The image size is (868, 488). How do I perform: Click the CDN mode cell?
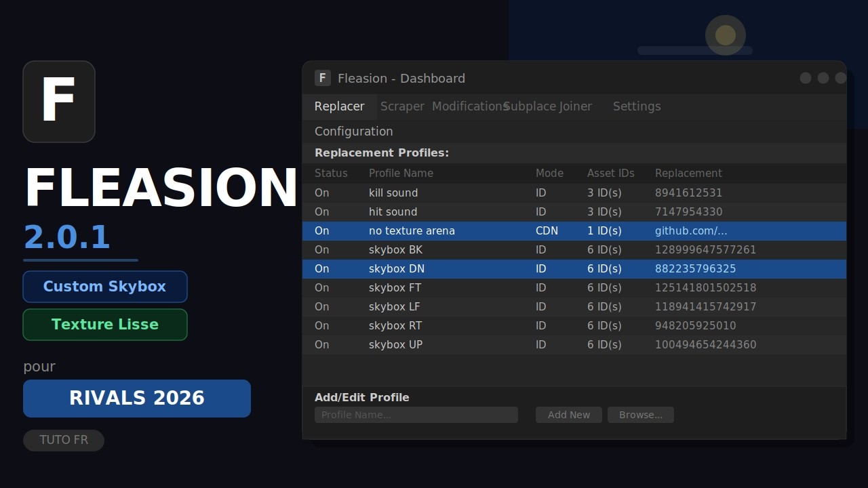(x=547, y=231)
